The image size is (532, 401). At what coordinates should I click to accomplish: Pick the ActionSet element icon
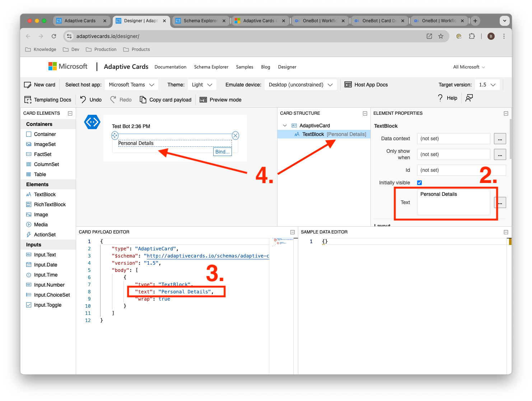pos(29,235)
